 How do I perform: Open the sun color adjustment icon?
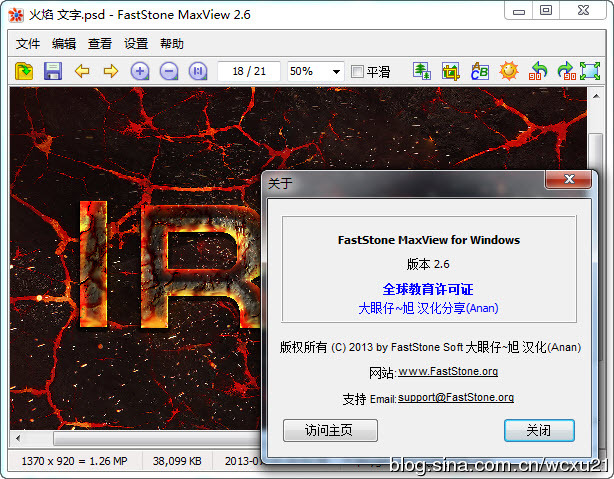(509, 71)
